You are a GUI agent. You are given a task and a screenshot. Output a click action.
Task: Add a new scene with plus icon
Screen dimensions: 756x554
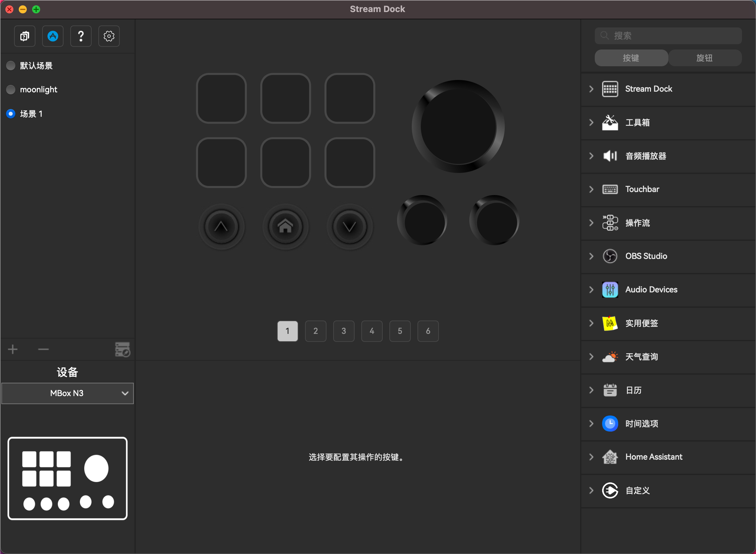[13, 349]
